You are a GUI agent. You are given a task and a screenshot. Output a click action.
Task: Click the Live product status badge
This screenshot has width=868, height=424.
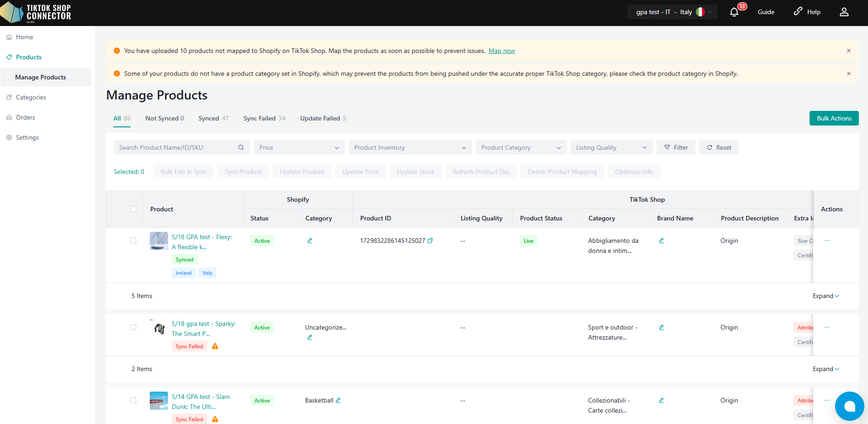(528, 241)
